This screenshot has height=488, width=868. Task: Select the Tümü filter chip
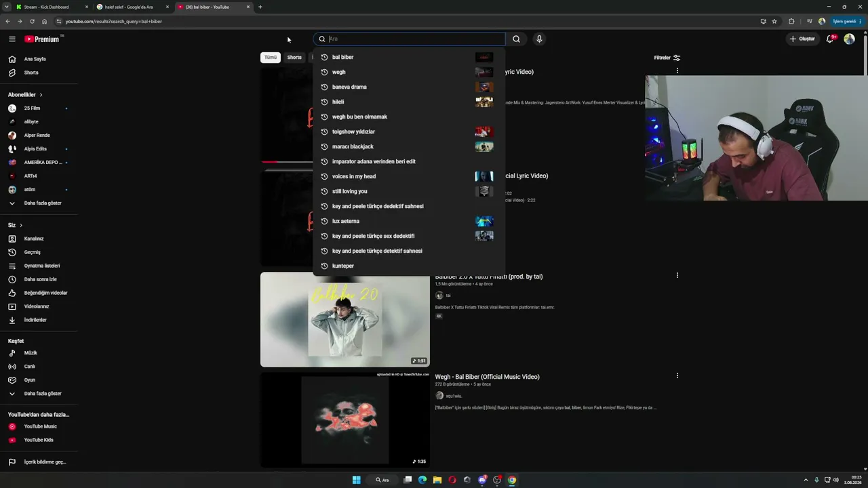point(271,58)
